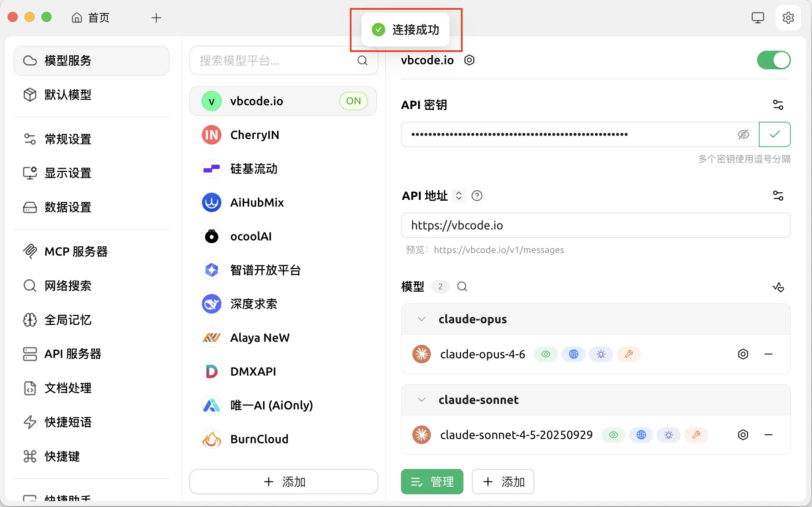Click the green Manage (管理) models button
This screenshot has height=507, width=812.
click(432, 482)
